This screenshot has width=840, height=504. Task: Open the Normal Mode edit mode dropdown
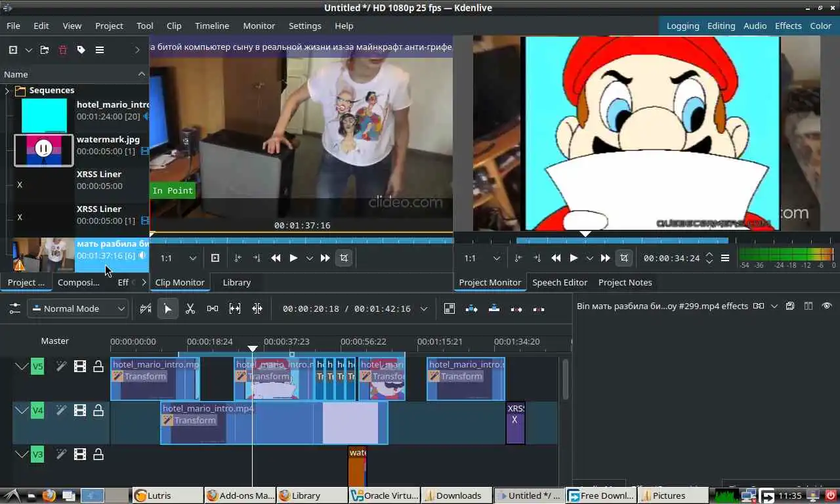[77, 308]
